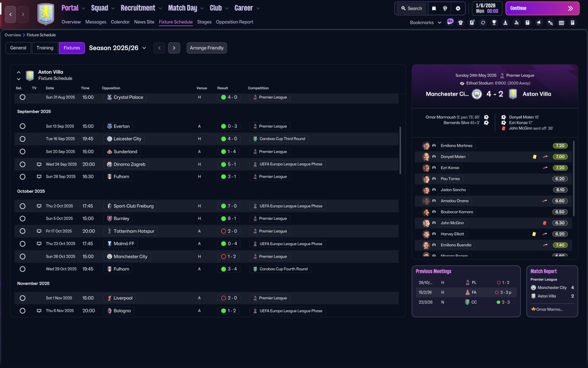This screenshot has height=368, width=588.
Task: Open the trophy icon in the bookmarks bar
Action: coord(494,23)
